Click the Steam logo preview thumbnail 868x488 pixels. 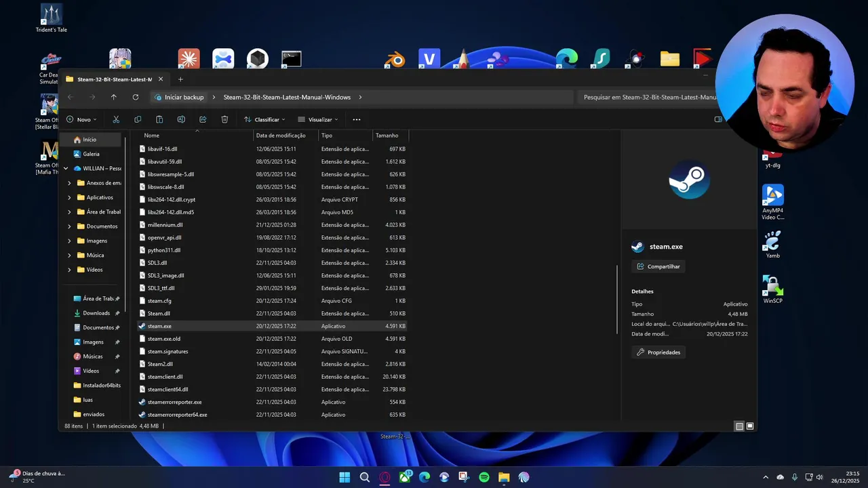(689, 180)
